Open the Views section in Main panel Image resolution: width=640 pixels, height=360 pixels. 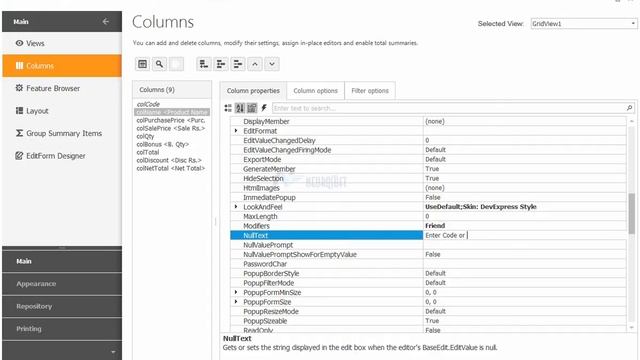click(62, 43)
